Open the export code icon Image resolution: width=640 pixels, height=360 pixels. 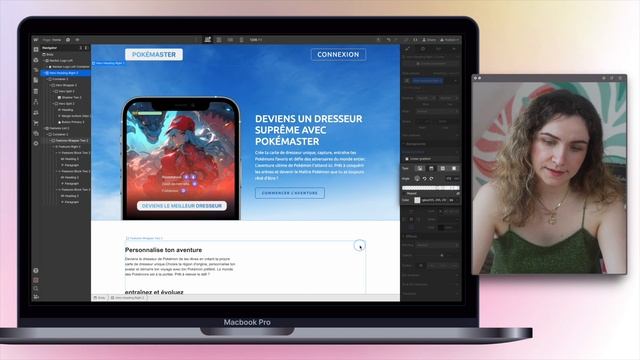pyautogui.click(x=415, y=40)
